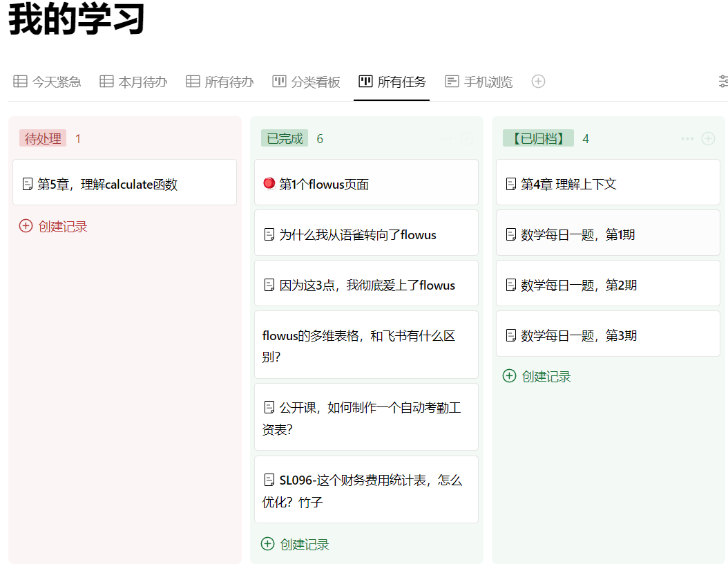The height and width of the screenshot is (571, 728).
Task: Click page icon of 公开课 card
Action: coord(269,407)
